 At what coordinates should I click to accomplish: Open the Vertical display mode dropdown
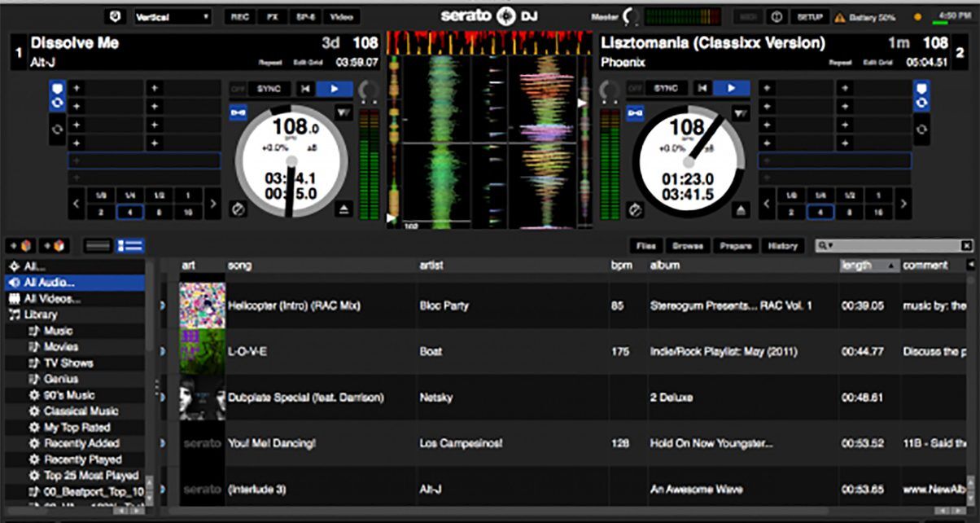click(x=173, y=16)
